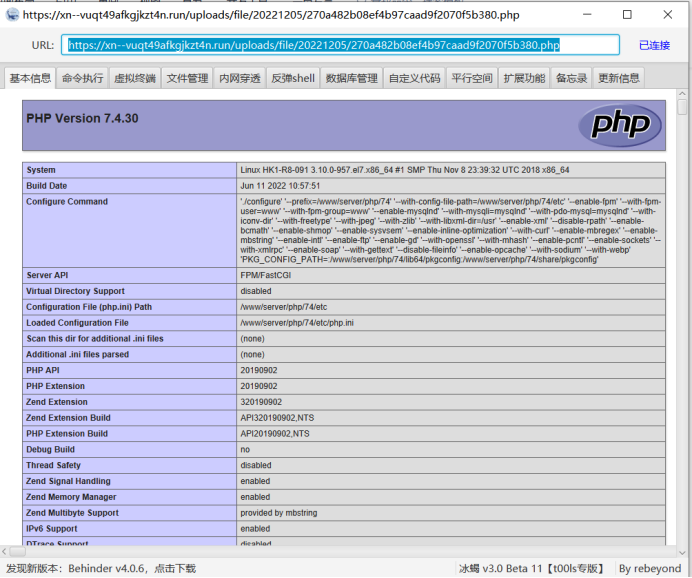Open the 内网穿透 tab
Image resolution: width=692 pixels, height=578 pixels.
240,78
